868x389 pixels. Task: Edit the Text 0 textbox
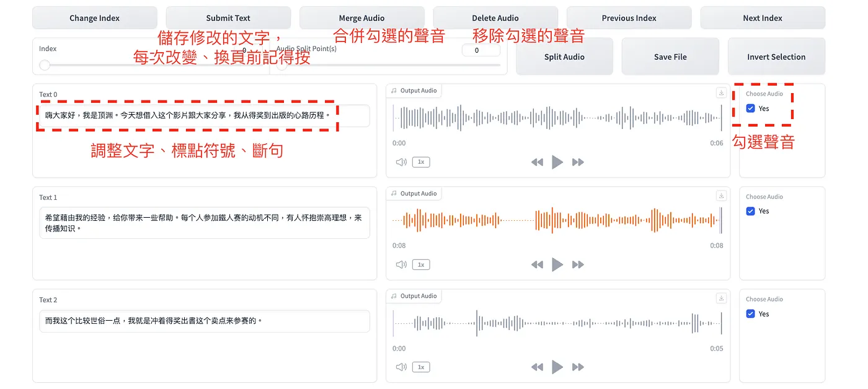tap(205, 115)
